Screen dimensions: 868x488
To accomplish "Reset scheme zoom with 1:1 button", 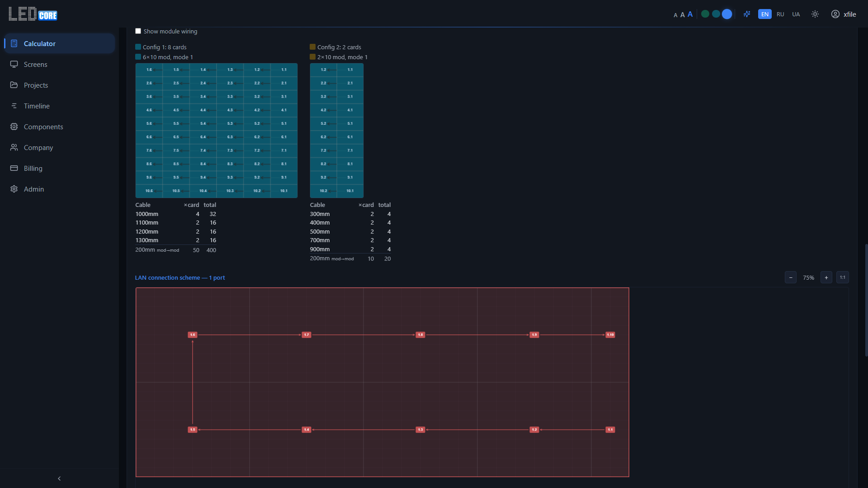I will point(843,277).
